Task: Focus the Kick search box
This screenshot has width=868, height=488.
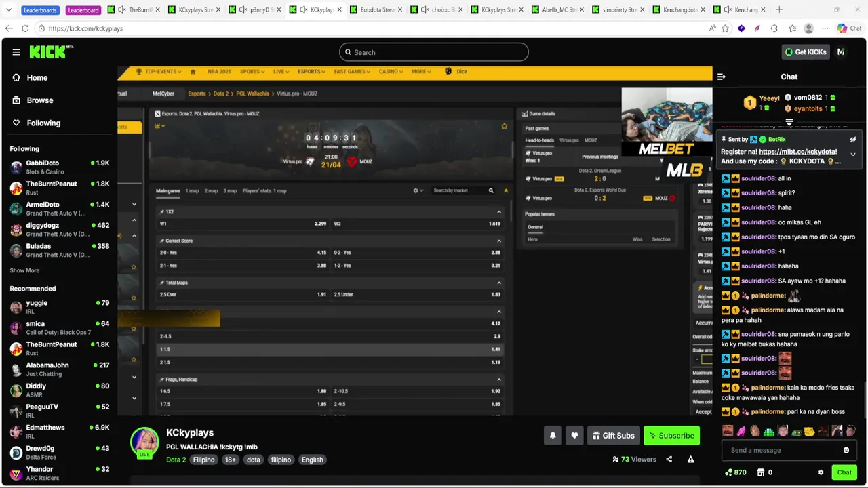Action: coord(434,52)
